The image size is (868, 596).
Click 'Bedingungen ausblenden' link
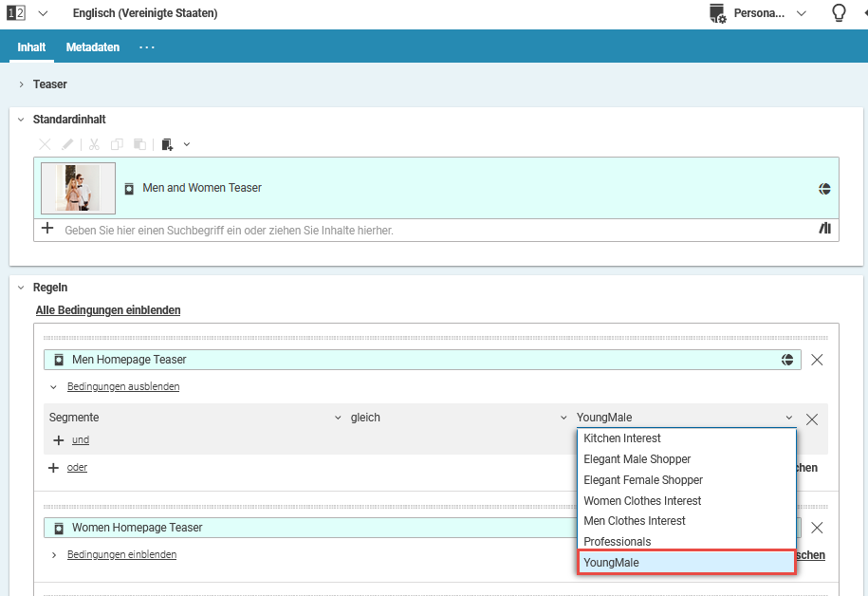(x=123, y=387)
